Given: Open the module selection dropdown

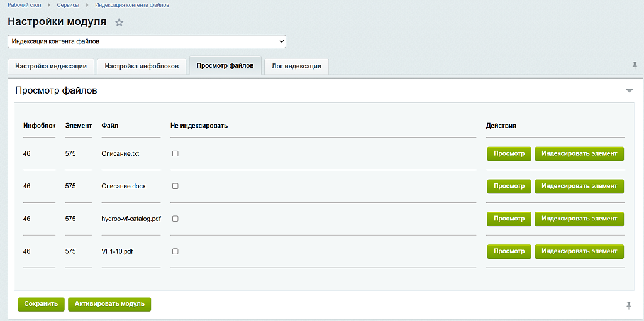Looking at the screenshot, I should 147,41.
